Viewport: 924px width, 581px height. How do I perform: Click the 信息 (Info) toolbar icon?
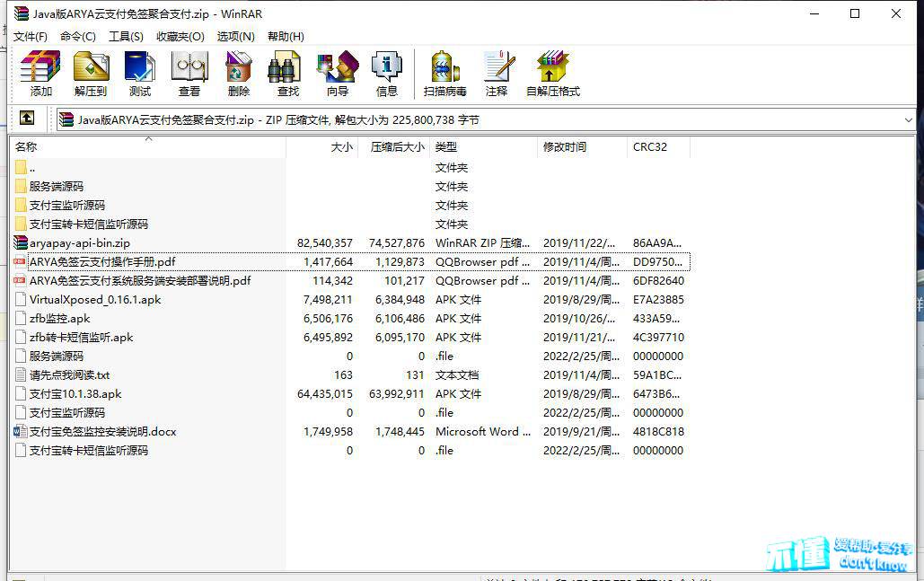pyautogui.click(x=387, y=66)
